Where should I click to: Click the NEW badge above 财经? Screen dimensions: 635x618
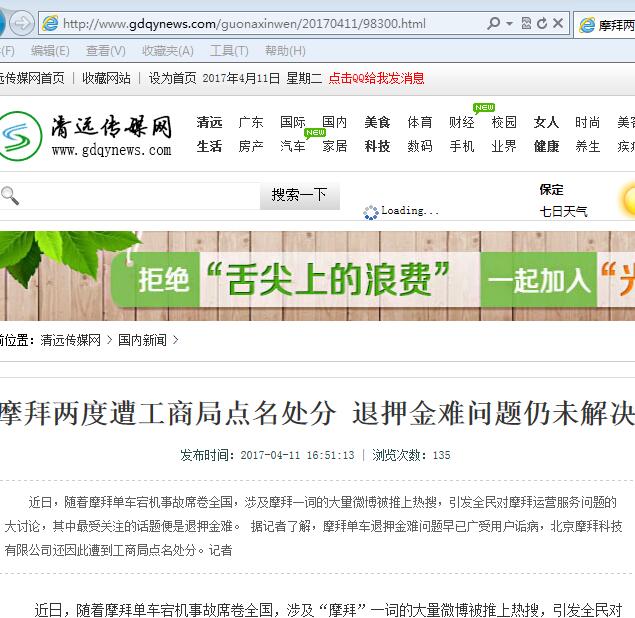coord(484,108)
